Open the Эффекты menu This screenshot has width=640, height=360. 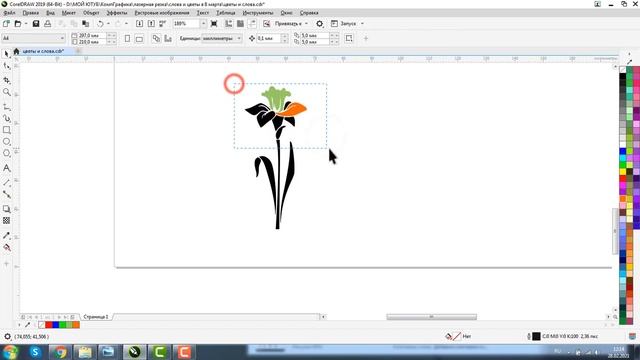tap(117, 13)
